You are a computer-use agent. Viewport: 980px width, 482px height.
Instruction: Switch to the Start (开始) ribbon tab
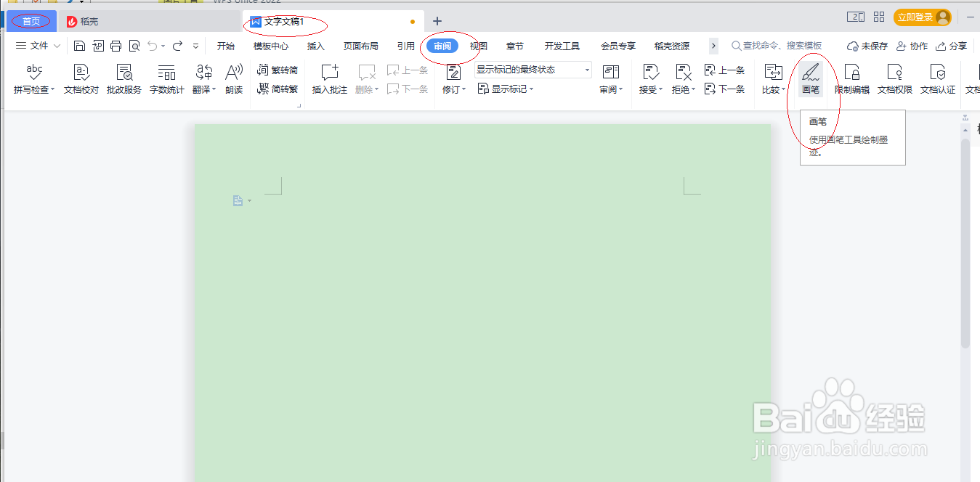226,46
